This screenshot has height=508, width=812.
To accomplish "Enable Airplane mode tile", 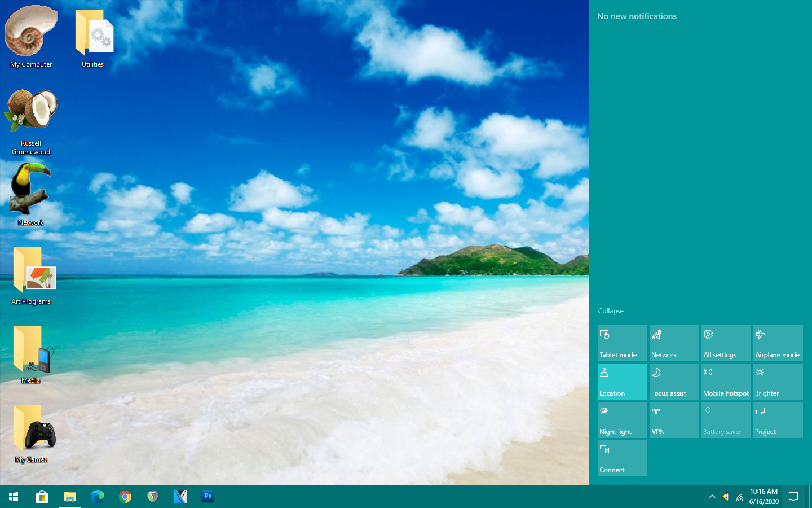I will (x=778, y=343).
